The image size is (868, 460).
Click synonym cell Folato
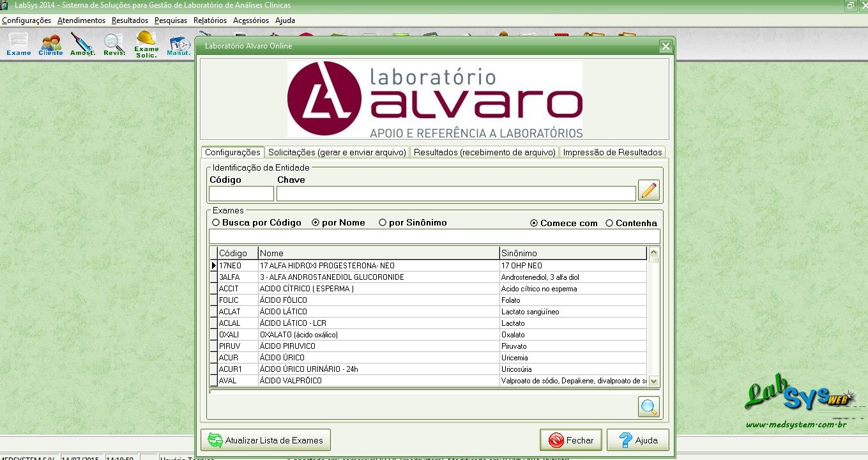pyautogui.click(x=573, y=300)
